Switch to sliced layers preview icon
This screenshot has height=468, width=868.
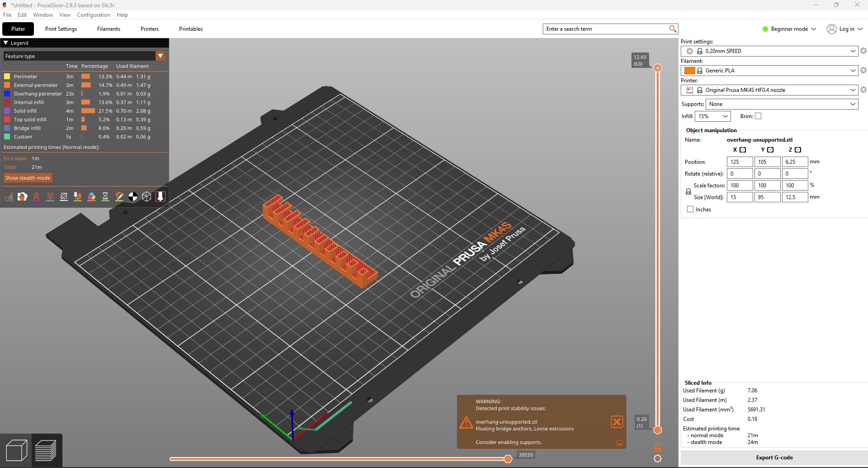[x=46, y=450]
